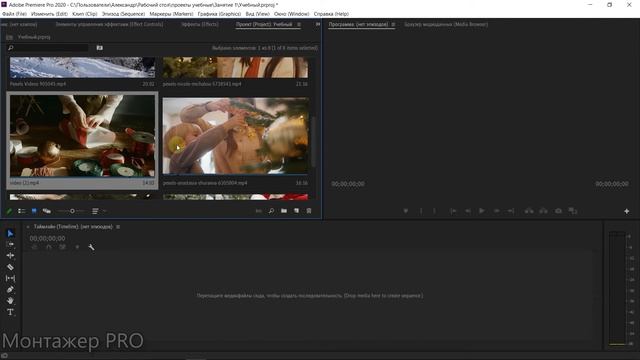The height and width of the screenshot is (360, 640).
Task: Open Program monitor panel menu icon
Action: coord(393,24)
